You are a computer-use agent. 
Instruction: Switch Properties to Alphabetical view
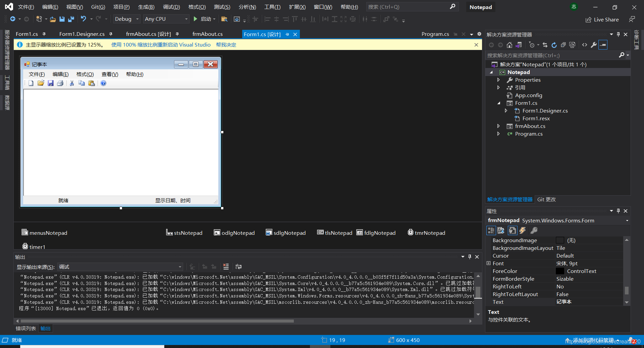click(x=501, y=230)
